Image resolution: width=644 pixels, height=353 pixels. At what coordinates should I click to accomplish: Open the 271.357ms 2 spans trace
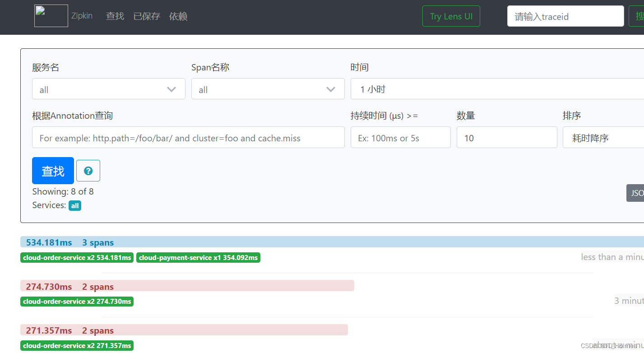tap(184, 330)
